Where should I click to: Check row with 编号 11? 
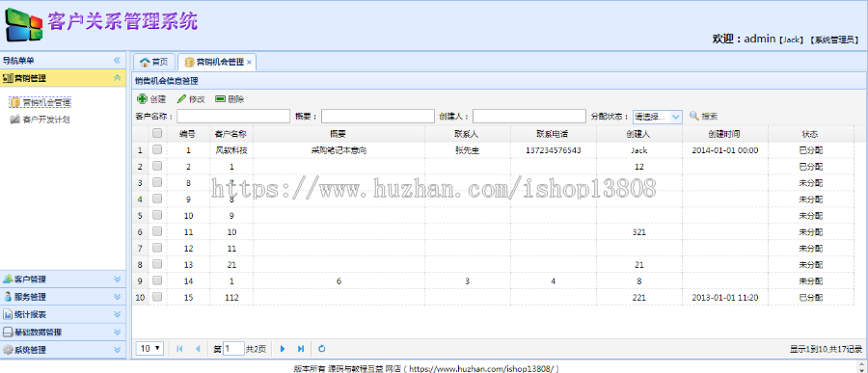157,231
